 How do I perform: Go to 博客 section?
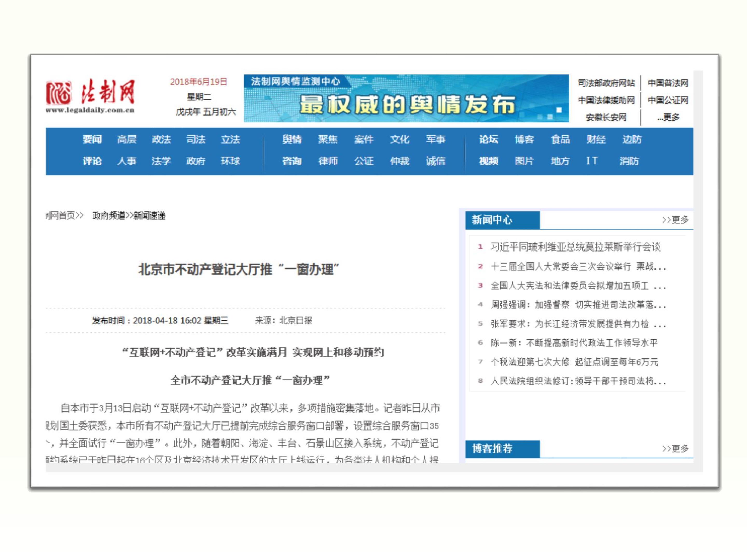(524, 139)
